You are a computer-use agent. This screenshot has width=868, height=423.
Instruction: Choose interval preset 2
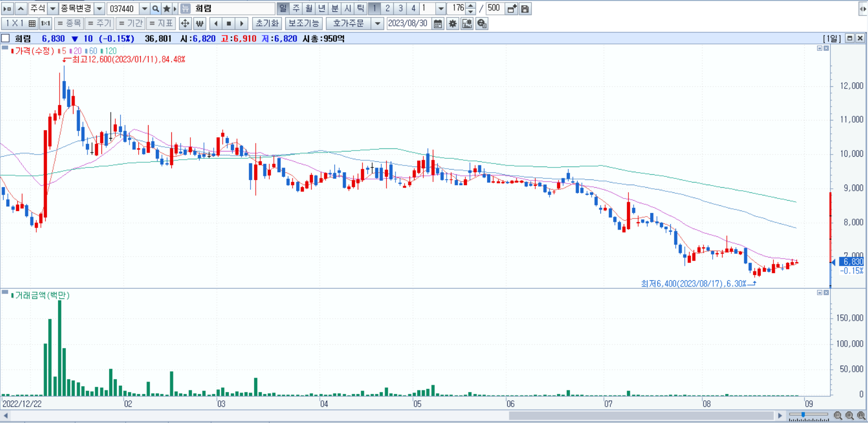387,8
